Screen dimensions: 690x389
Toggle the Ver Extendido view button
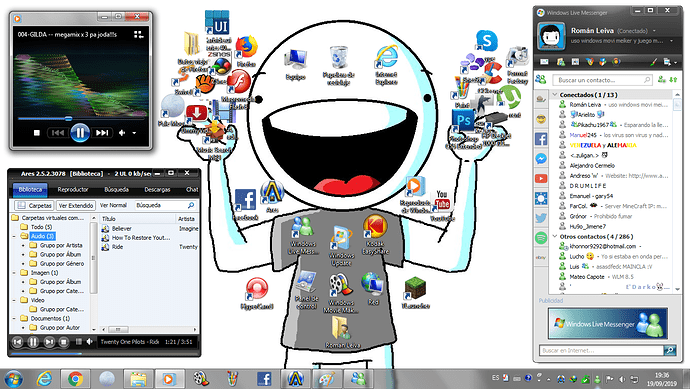click(x=76, y=206)
